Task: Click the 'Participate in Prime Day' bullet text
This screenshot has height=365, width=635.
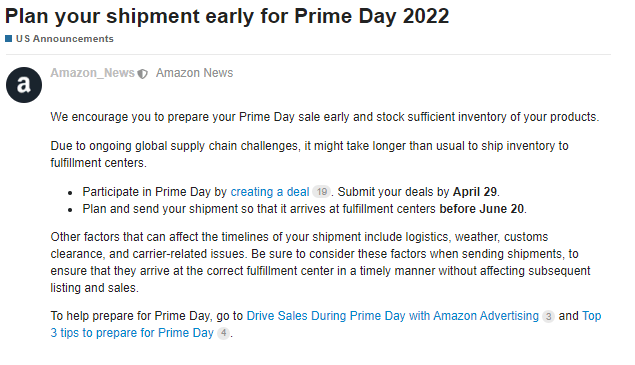Action: pyautogui.click(x=291, y=192)
